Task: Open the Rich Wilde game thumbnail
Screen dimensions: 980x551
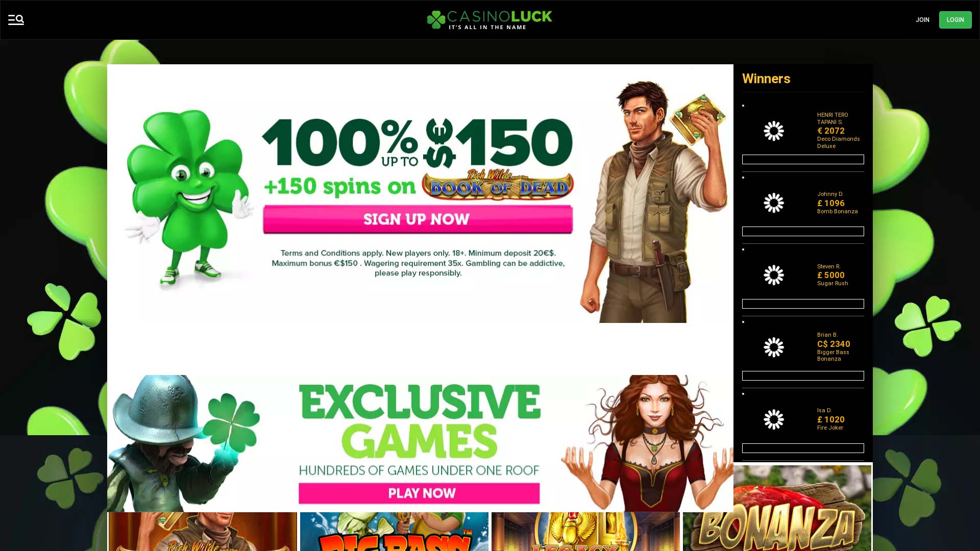Action: click(x=203, y=532)
